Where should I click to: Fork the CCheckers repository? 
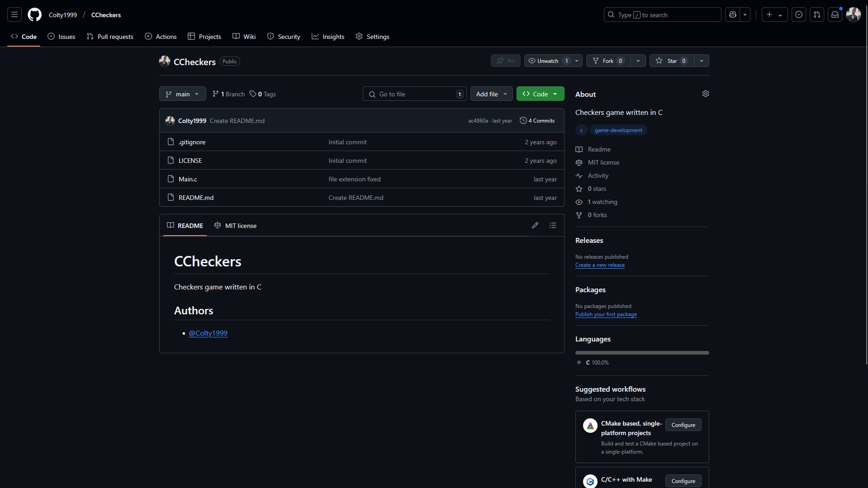(x=608, y=61)
